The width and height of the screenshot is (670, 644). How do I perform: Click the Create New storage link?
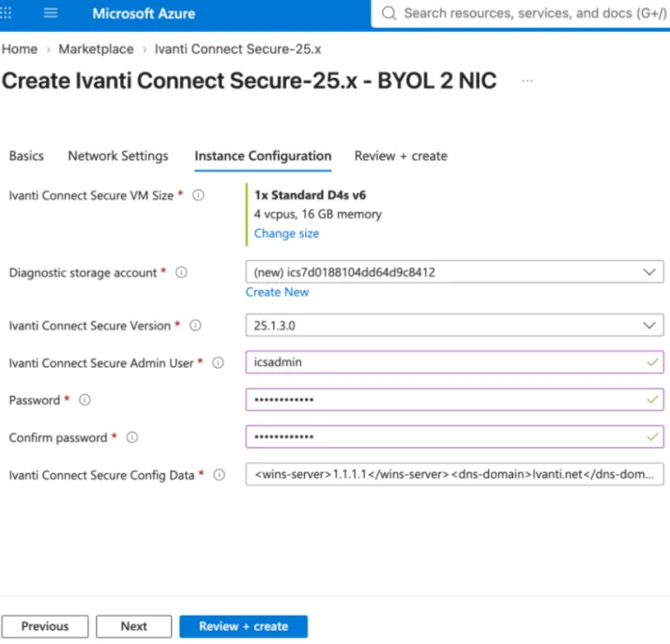(277, 292)
